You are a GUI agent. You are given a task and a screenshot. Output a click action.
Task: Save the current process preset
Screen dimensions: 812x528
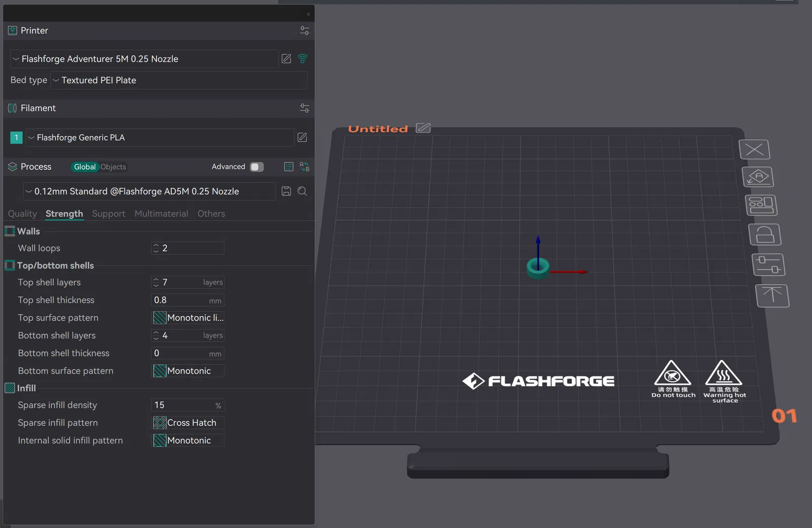pyautogui.click(x=286, y=191)
